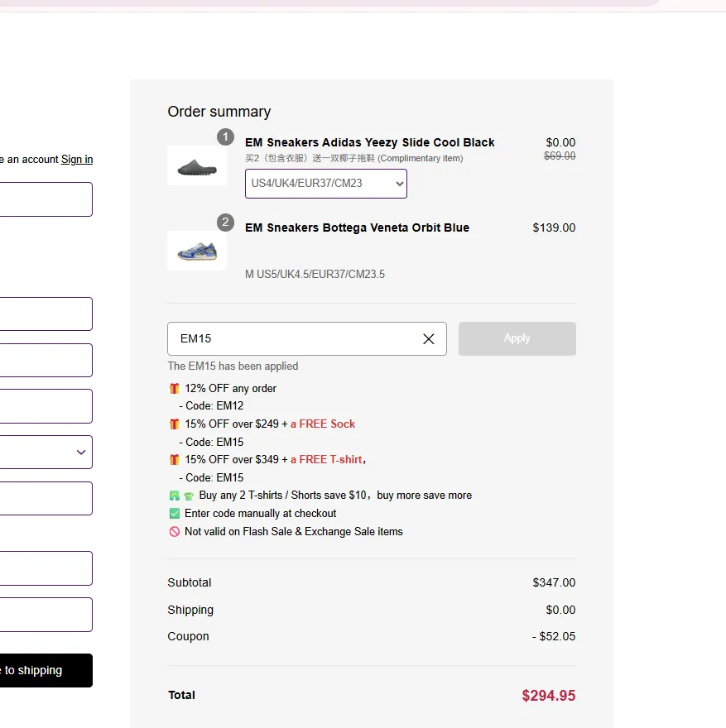Click 'a FREE T-shirt' red text
Image resolution: width=726 pixels, height=728 pixels.
click(326, 460)
